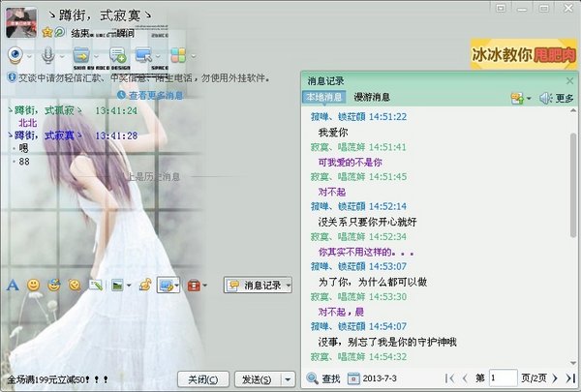This screenshot has width=581, height=392.
Task: Open the send button options arrow
Action: point(288,379)
